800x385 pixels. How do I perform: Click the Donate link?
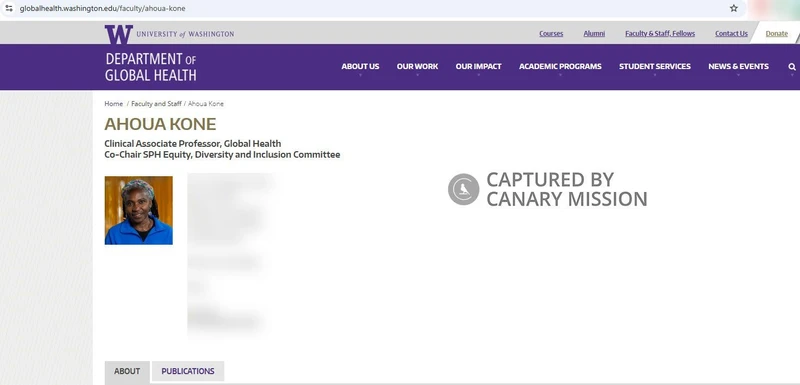click(x=777, y=34)
